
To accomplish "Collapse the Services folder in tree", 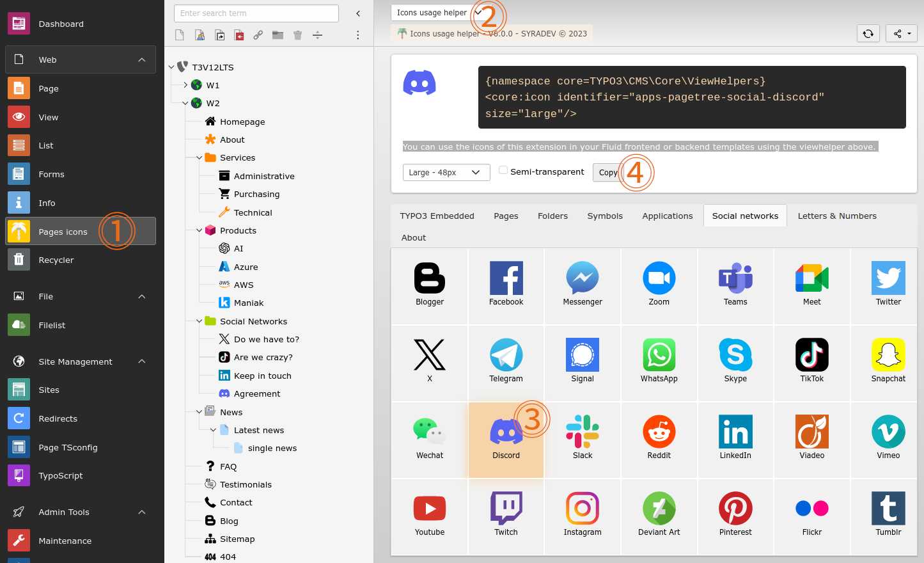I will (x=199, y=157).
